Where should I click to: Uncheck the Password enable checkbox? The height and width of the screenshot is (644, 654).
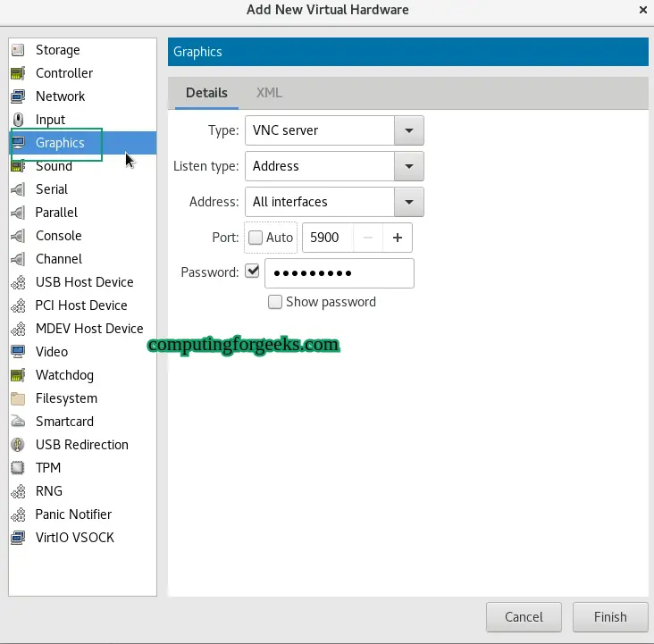[x=252, y=272]
